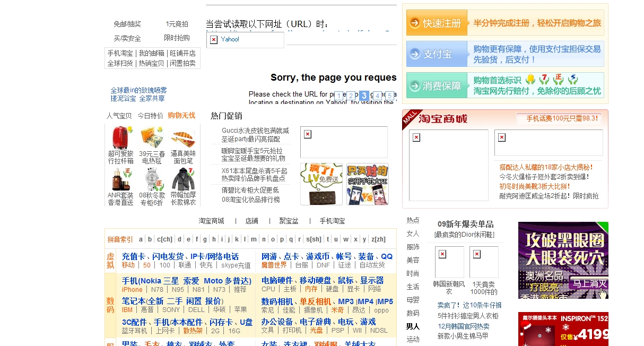The height and width of the screenshot is (346, 644).
Task: Go to slide 3 in the pager
Action: pos(364,96)
